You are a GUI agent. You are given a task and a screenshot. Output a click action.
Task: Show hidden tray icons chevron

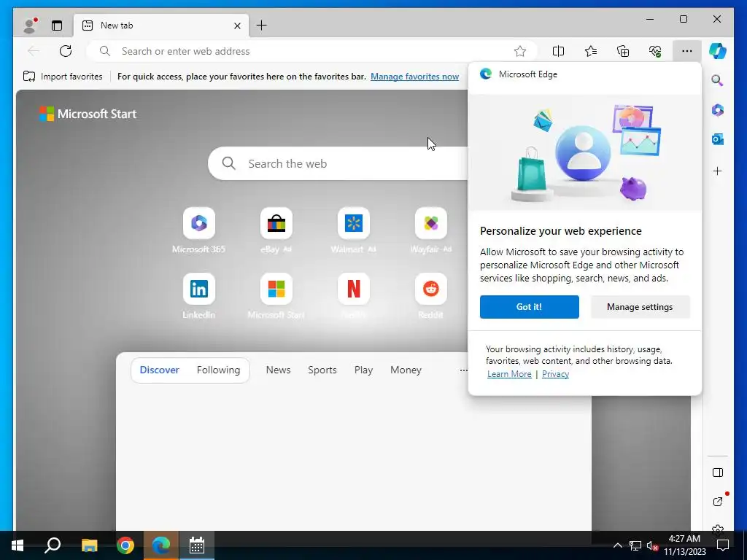point(617,545)
